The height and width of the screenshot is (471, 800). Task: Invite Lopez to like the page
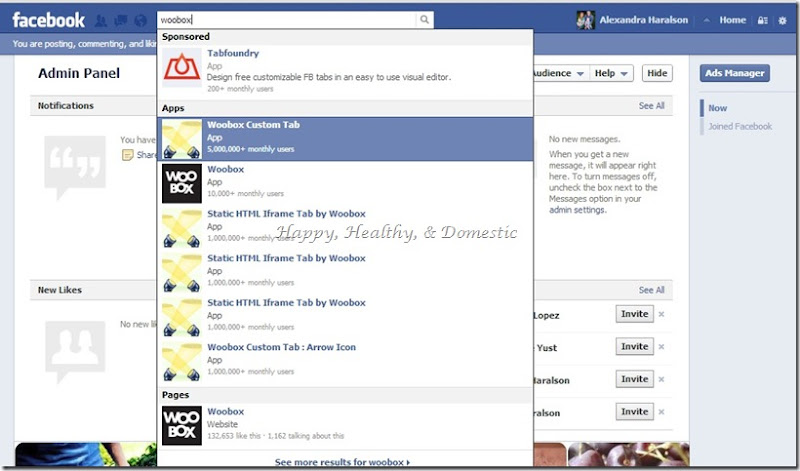click(635, 314)
